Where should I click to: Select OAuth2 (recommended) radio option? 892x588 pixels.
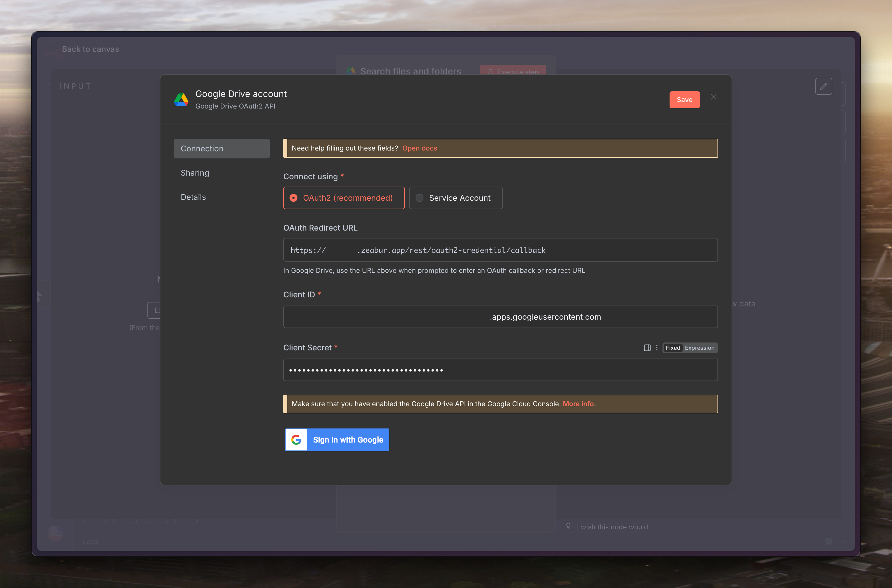(343, 198)
